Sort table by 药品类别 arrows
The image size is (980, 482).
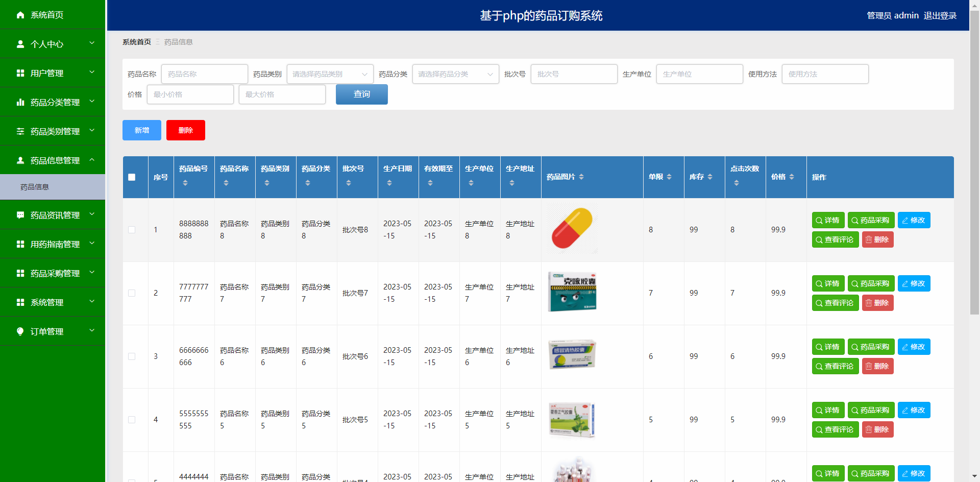point(267,183)
